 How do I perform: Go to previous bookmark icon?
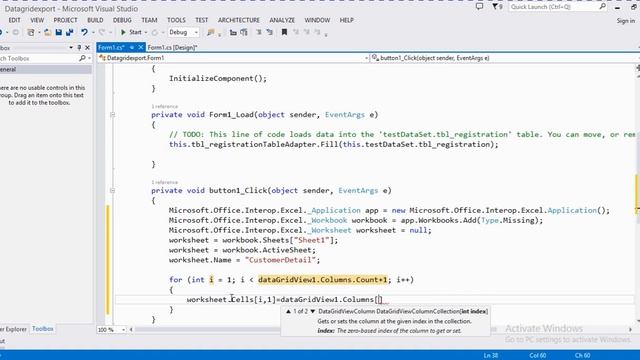[x=296, y=32]
